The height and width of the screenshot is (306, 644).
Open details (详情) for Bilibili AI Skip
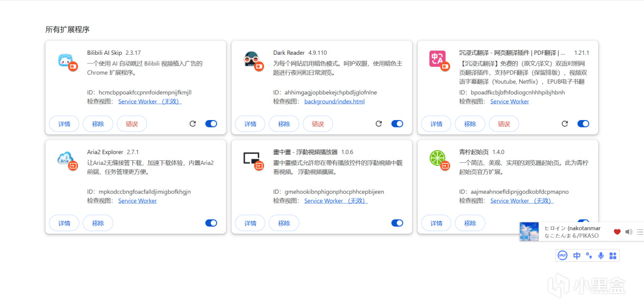[x=64, y=124]
